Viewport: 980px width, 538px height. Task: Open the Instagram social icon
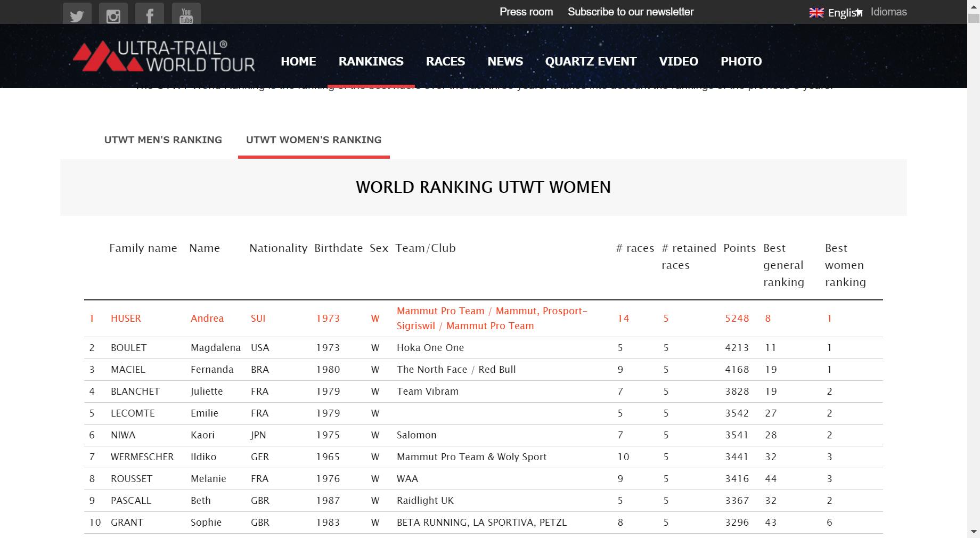(113, 14)
